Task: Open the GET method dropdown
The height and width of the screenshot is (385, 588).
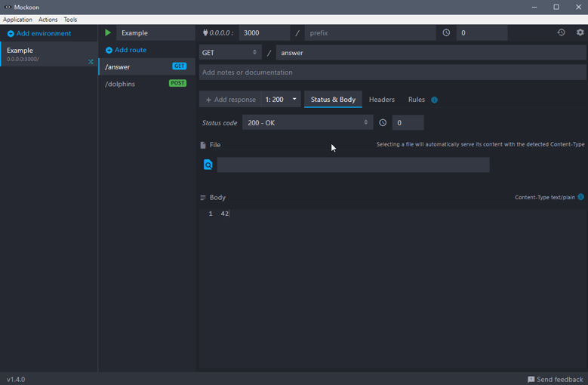Action: click(x=230, y=53)
